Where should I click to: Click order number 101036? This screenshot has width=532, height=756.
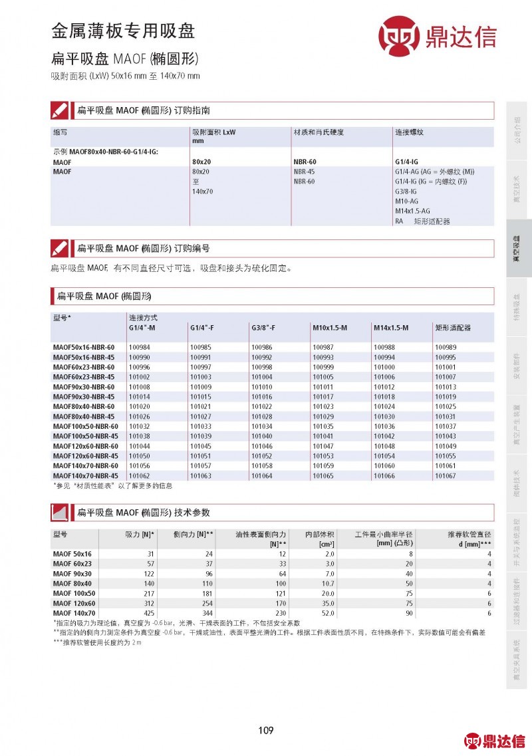click(x=384, y=427)
